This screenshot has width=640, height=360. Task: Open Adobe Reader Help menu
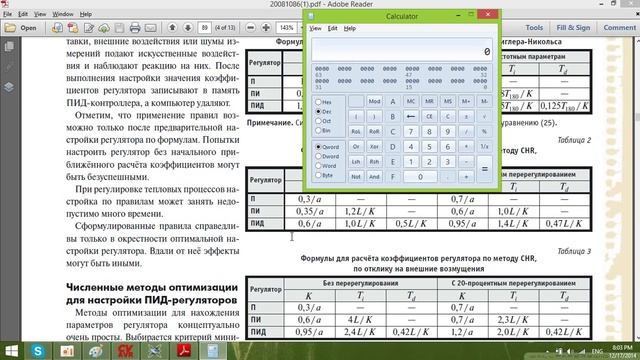pyautogui.click(x=85, y=14)
